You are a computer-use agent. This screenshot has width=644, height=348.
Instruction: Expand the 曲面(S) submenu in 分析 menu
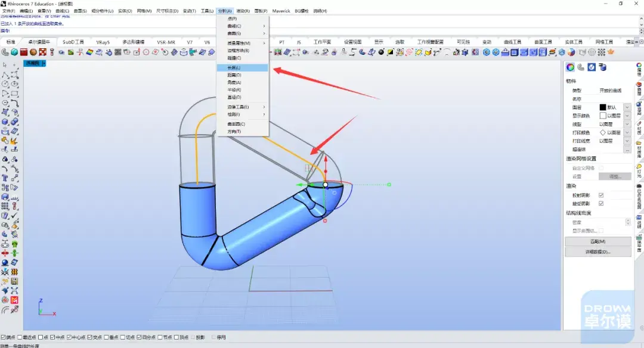(242, 33)
